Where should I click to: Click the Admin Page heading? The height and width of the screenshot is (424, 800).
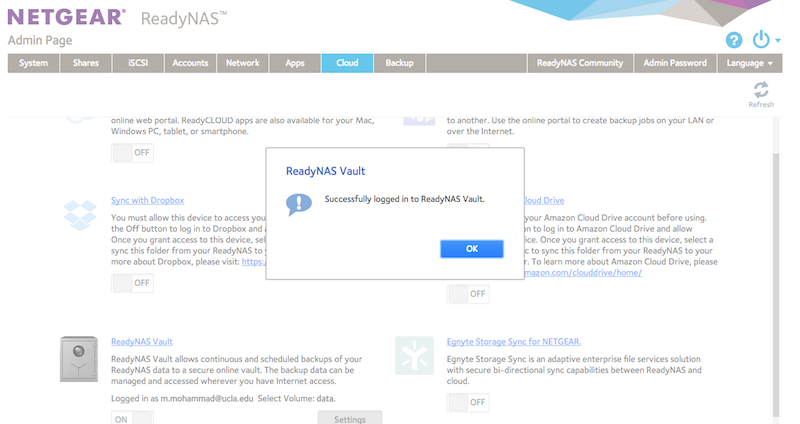40,40
